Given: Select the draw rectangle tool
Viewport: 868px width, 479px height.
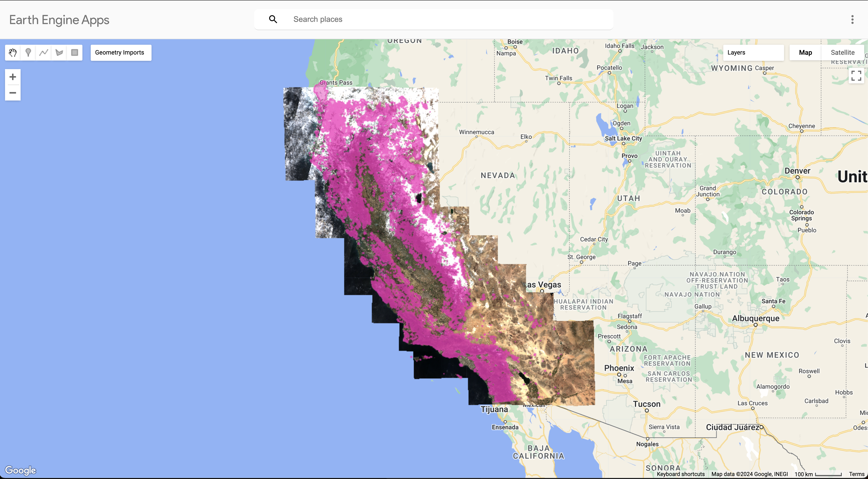Looking at the screenshot, I should coord(75,53).
